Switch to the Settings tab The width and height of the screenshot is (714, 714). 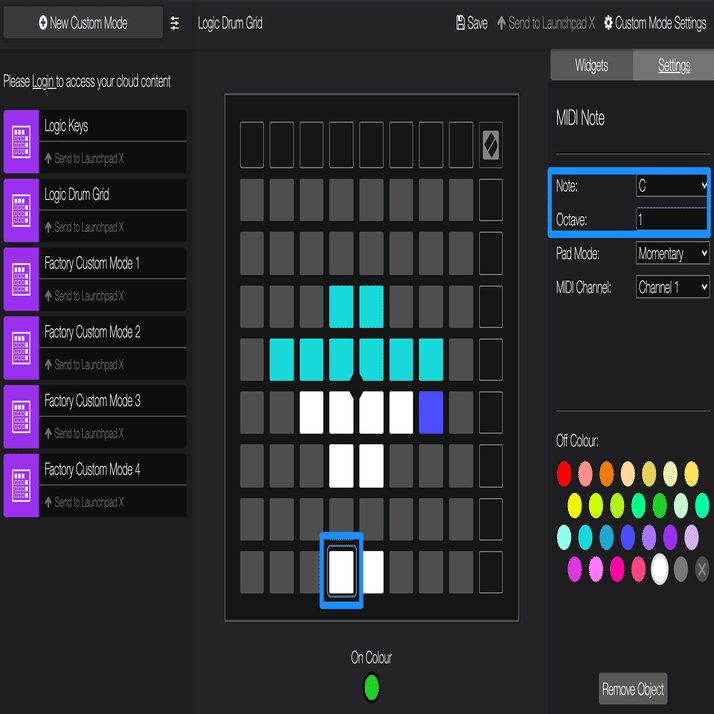click(x=674, y=65)
